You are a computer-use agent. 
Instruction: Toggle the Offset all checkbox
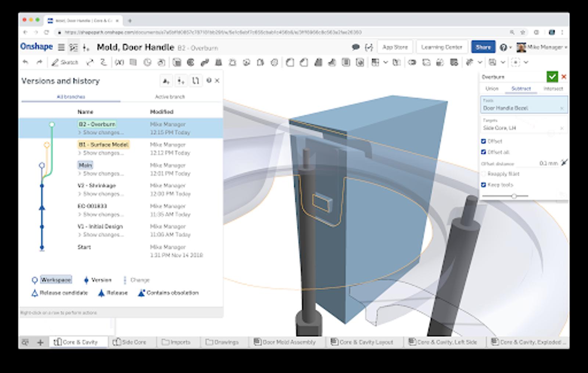(x=484, y=152)
